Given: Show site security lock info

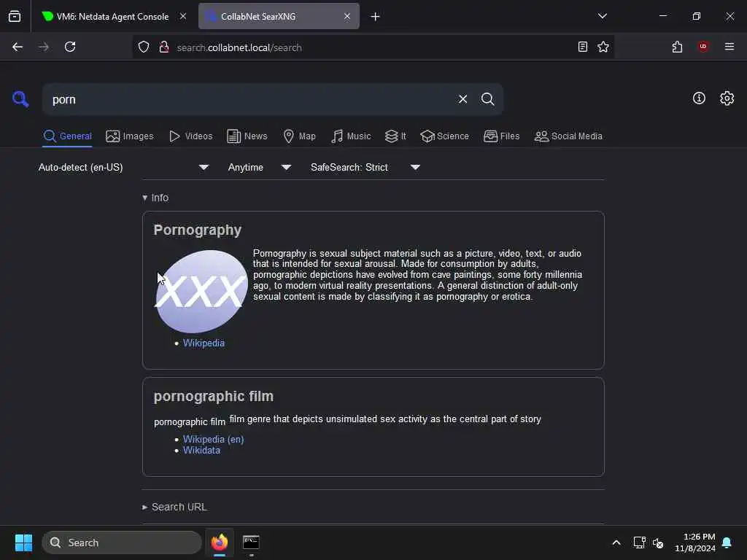Looking at the screenshot, I should (x=164, y=47).
